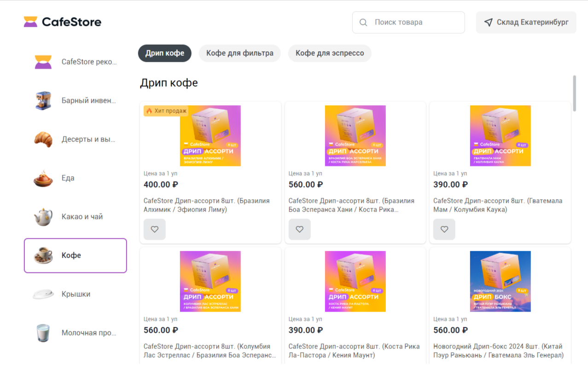588x371 pixels.
Task: Click the location arrow icon for warehouse
Action: (488, 22)
